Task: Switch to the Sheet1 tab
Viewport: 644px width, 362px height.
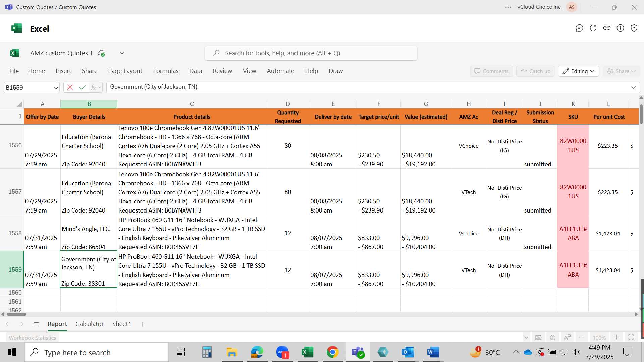Action: pos(121,324)
